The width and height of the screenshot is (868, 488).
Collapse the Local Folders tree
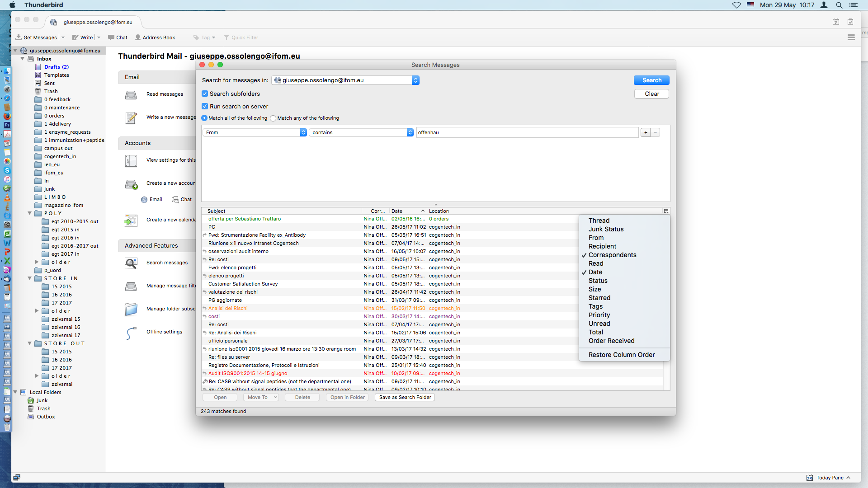(15, 392)
